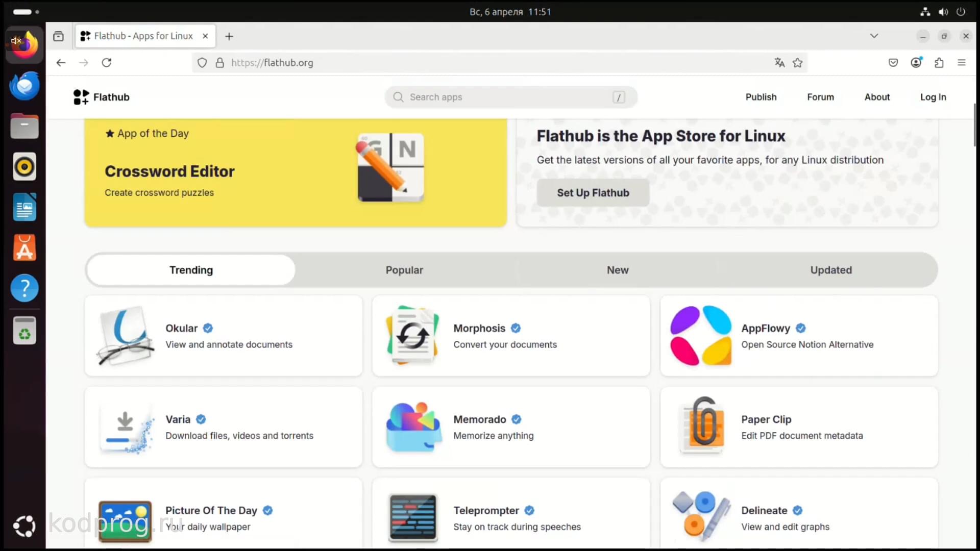Open a new tab with plus button
980x551 pixels.
[229, 36]
